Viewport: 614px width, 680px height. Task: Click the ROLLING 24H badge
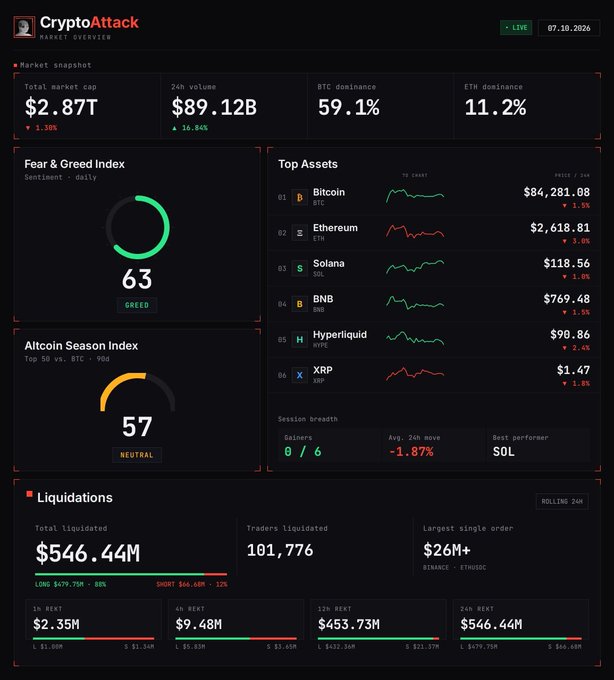pos(562,501)
